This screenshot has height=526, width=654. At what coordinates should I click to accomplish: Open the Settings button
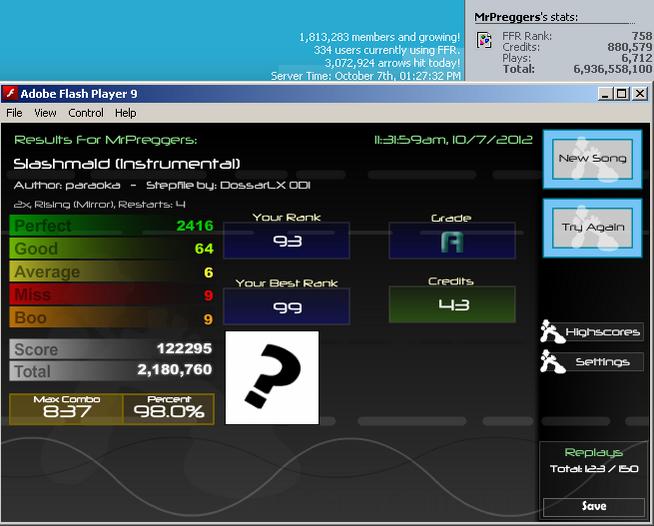[602, 362]
